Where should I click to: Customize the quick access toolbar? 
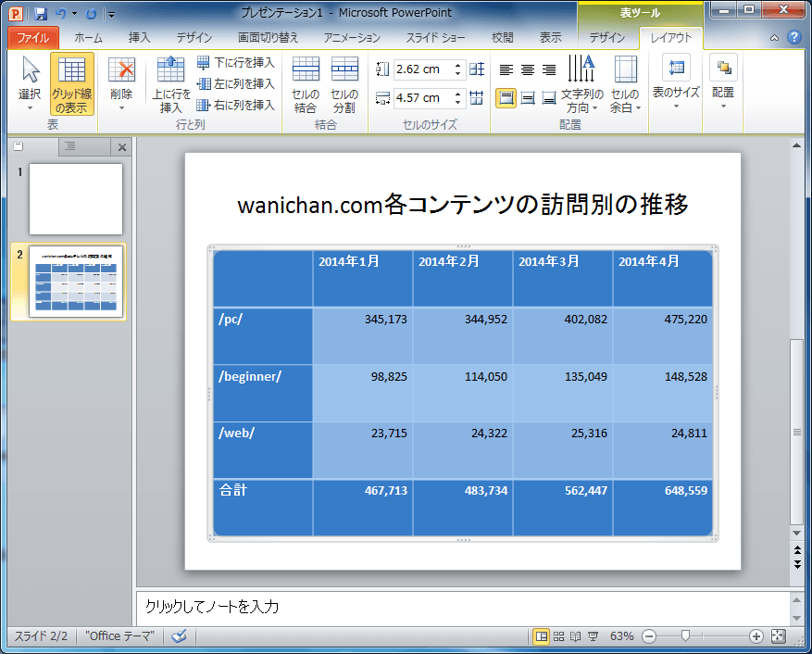point(112,15)
